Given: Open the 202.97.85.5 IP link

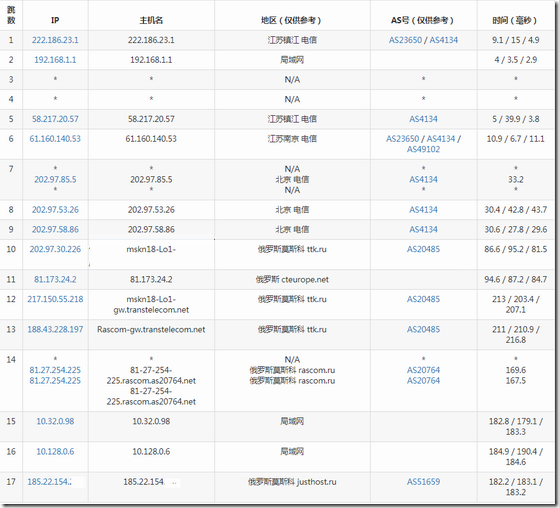Looking at the screenshot, I should tap(55, 179).
